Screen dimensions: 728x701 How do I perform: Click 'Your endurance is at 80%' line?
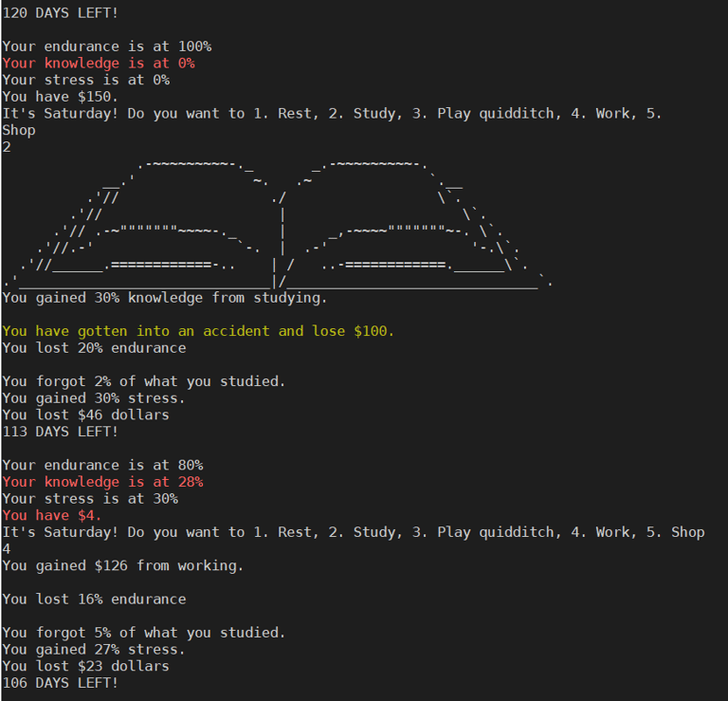point(102,465)
